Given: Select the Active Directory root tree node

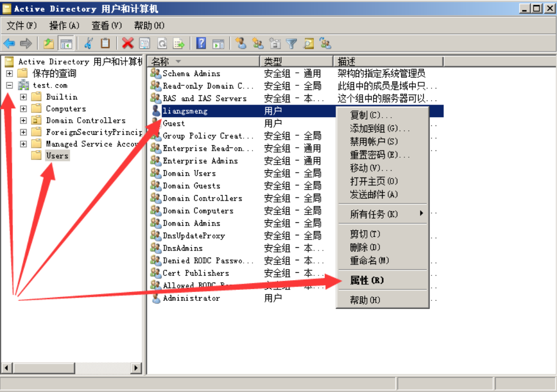Looking at the screenshot, I should point(80,62).
